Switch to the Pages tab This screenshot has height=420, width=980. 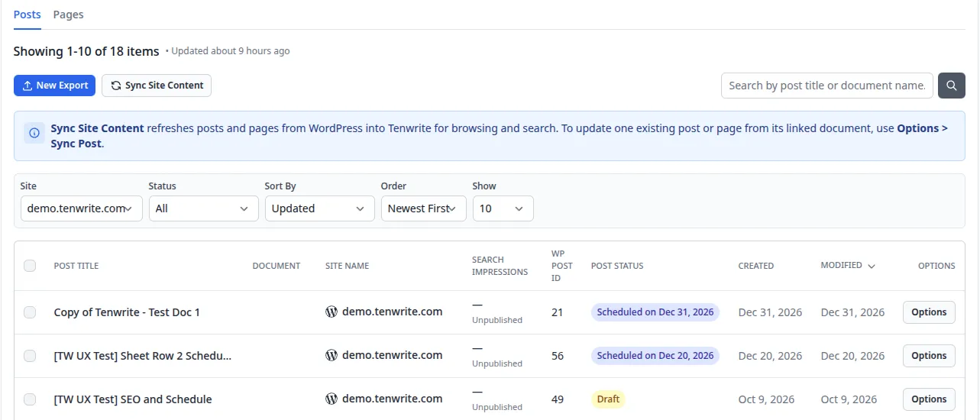click(69, 15)
